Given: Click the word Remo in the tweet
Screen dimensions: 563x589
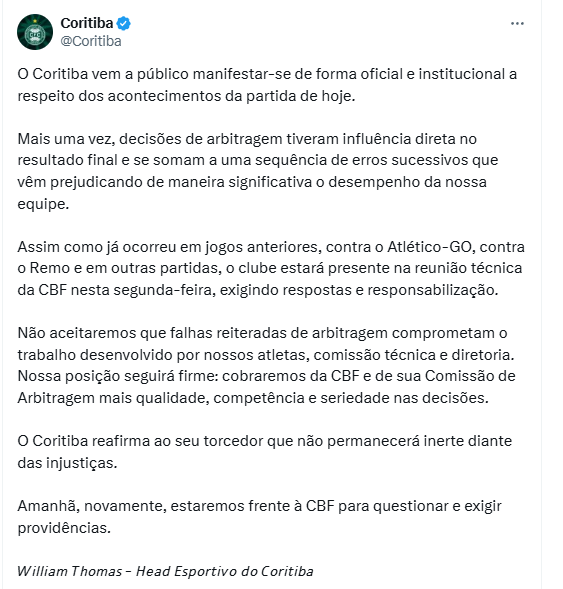Looking at the screenshot, I should tap(48, 268).
